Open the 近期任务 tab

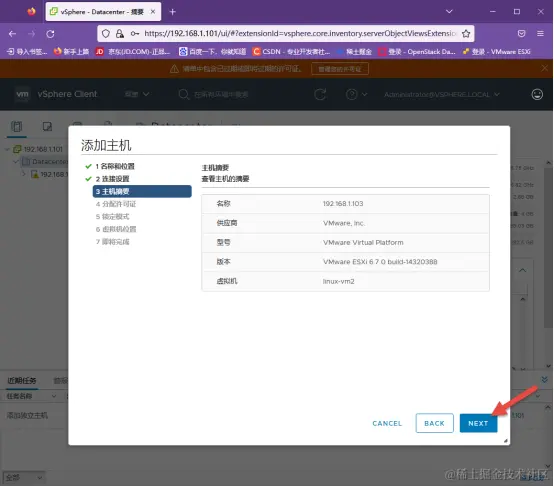(x=22, y=381)
